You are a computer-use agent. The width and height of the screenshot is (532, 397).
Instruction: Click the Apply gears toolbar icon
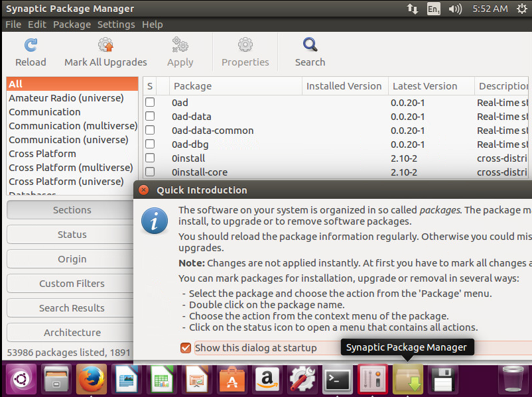180,45
